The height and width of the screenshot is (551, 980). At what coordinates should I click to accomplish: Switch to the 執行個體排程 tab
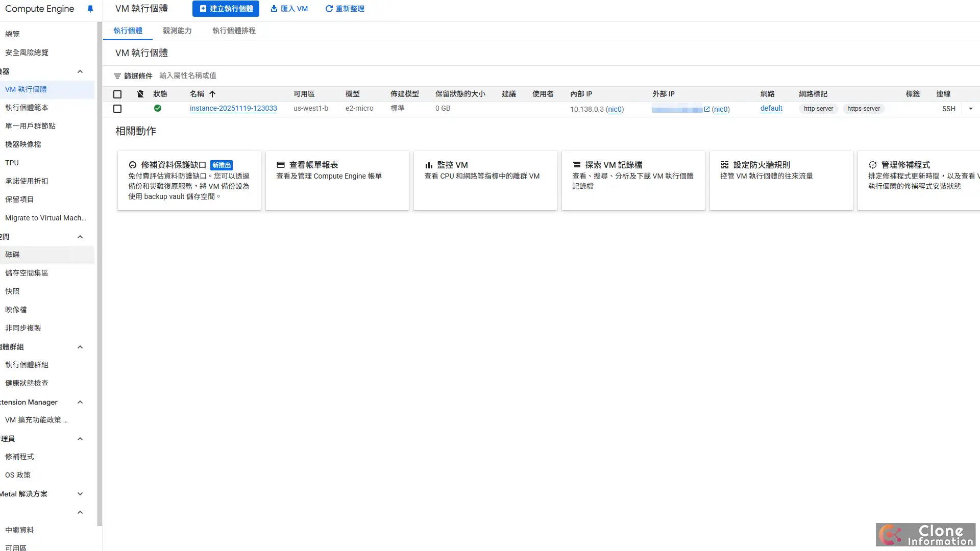click(234, 31)
